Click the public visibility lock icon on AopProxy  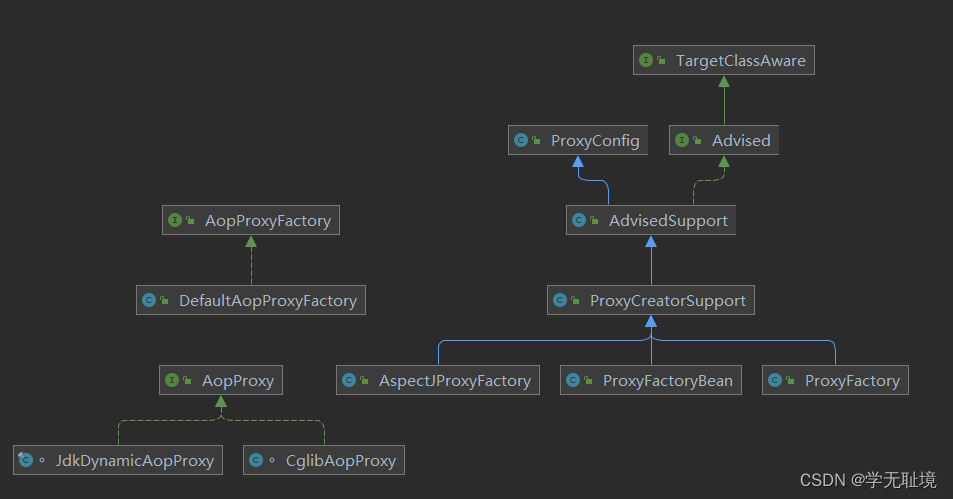pyautogui.click(x=187, y=380)
